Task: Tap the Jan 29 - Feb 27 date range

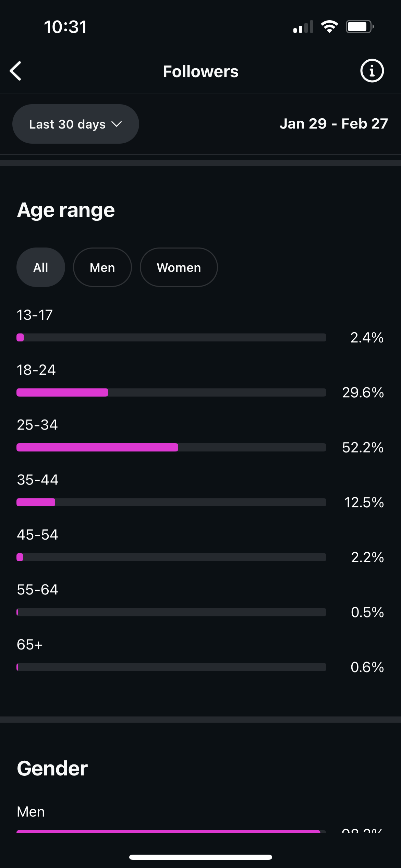Action: 333,124
